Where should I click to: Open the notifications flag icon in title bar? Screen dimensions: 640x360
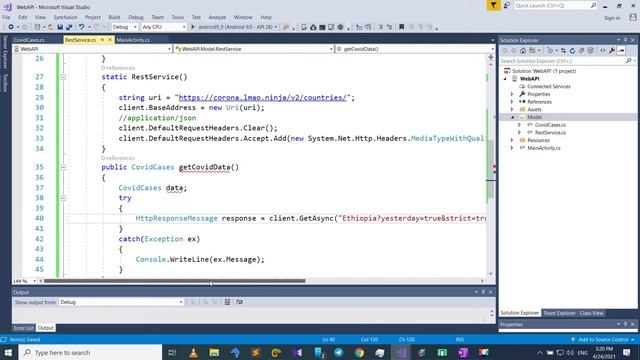493,5
